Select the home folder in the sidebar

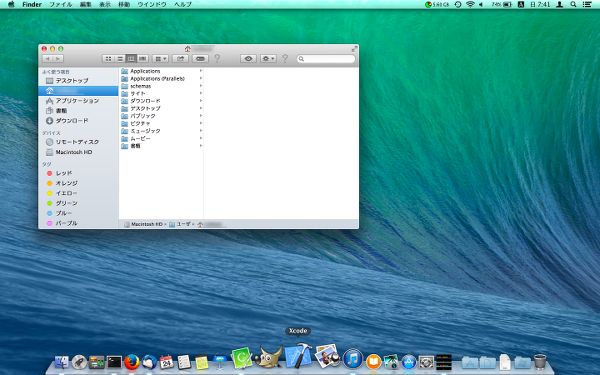pyautogui.click(x=78, y=91)
